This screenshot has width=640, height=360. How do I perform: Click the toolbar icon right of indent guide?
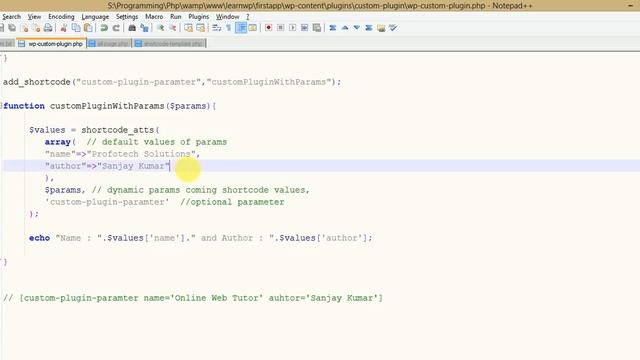(x=253, y=28)
